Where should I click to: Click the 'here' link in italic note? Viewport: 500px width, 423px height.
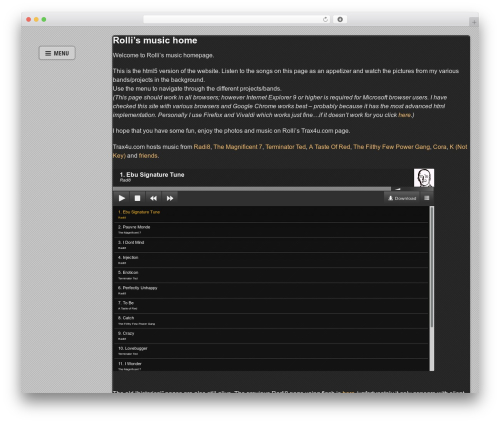pos(404,115)
